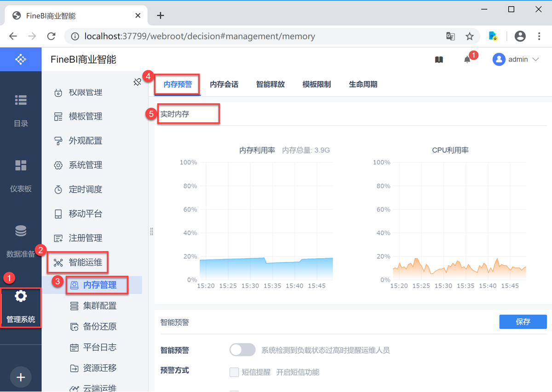Image resolution: width=552 pixels, height=392 pixels.
Task: Open the 管理系统 gear icon
Action: (x=21, y=296)
